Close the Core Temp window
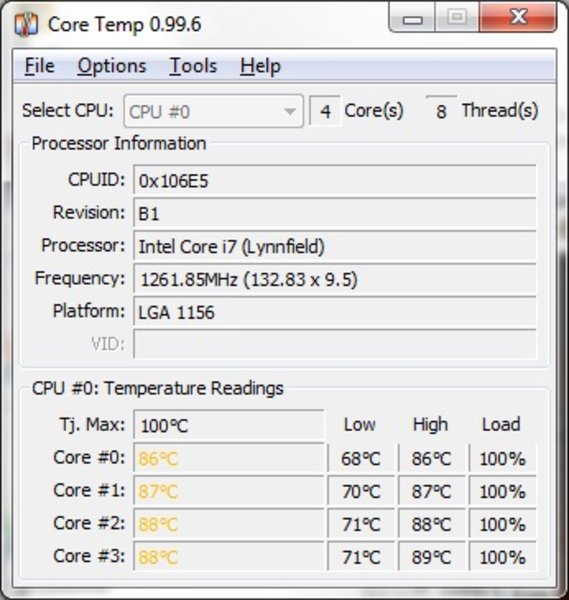The image size is (569, 600). click(518, 18)
